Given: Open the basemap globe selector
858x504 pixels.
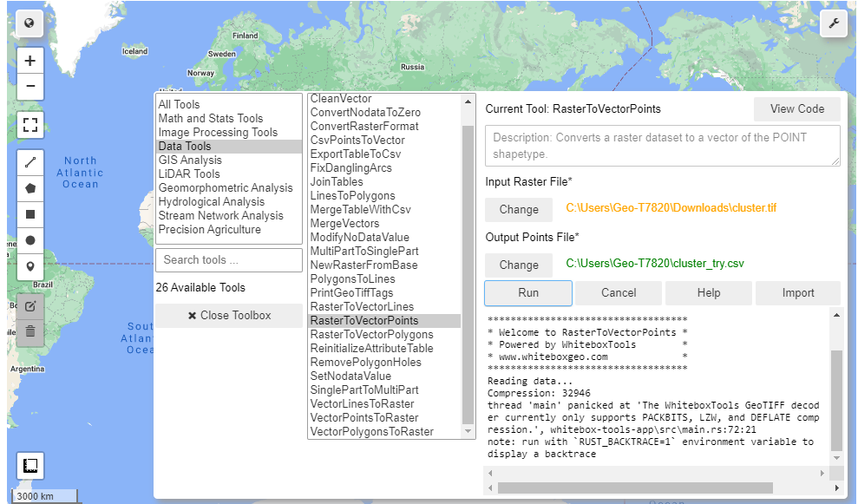Looking at the screenshot, I should [x=29, y=23].
